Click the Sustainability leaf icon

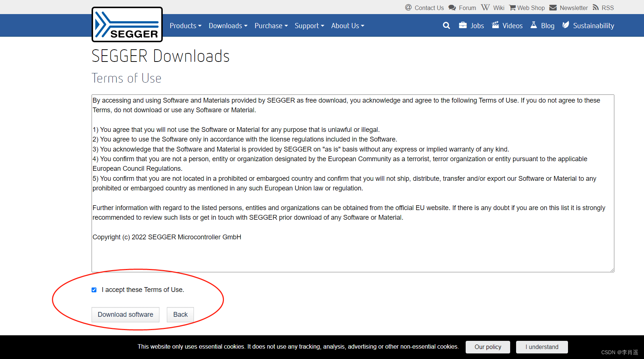coord(565,25)
